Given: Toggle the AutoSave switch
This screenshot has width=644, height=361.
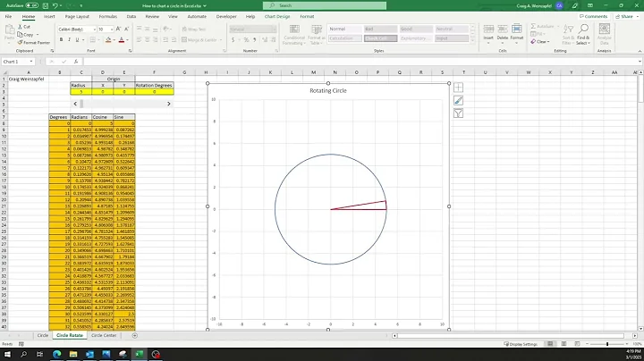Looking at the screenshot, I should (31, 5).
